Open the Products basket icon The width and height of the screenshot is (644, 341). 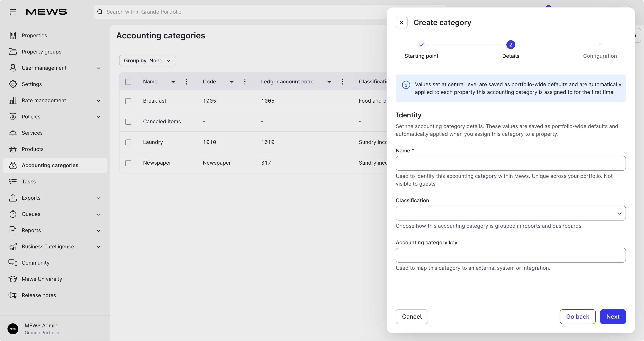tap(13, 149)
